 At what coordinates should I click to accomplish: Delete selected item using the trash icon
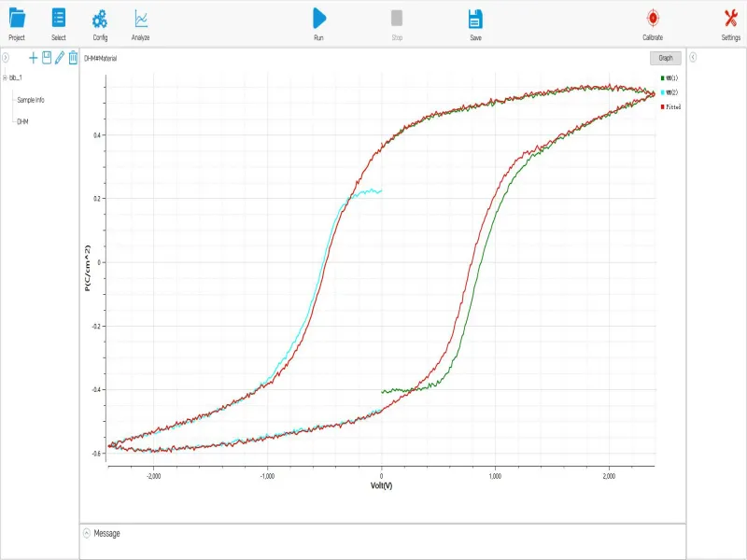click(x=73, y=58)
